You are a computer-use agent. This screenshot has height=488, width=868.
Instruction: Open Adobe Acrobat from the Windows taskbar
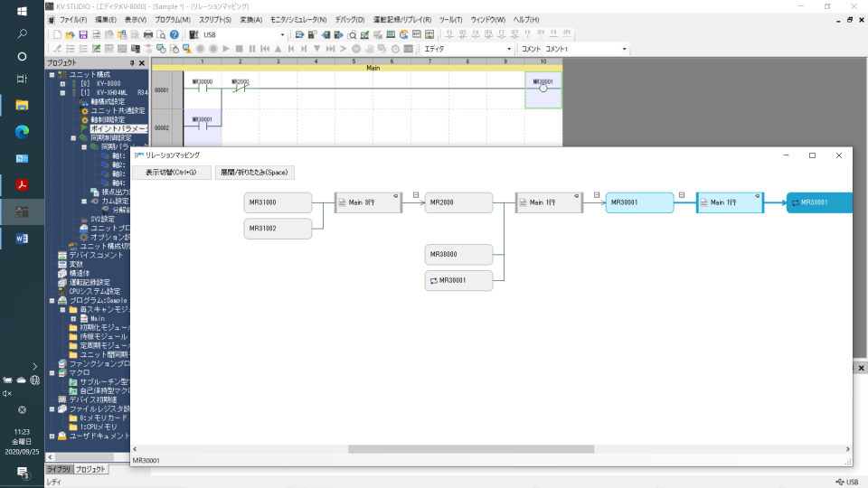22,184
